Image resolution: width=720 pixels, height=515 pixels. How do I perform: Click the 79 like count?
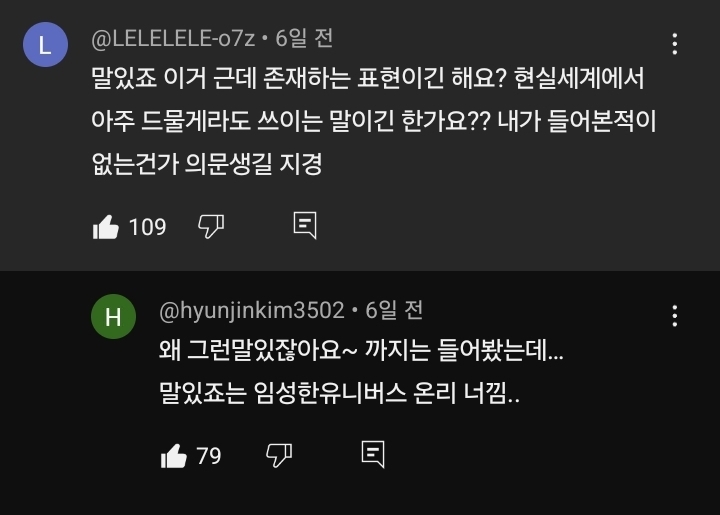pyautogui.click(x=208, y=456)
